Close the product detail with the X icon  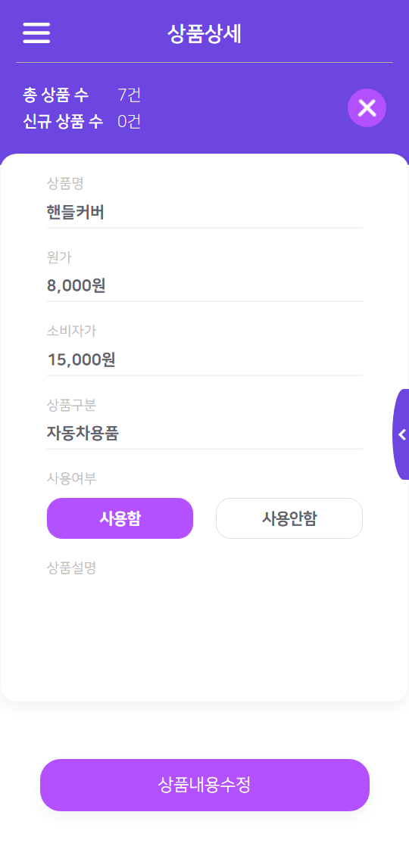(x=367, y=108)
